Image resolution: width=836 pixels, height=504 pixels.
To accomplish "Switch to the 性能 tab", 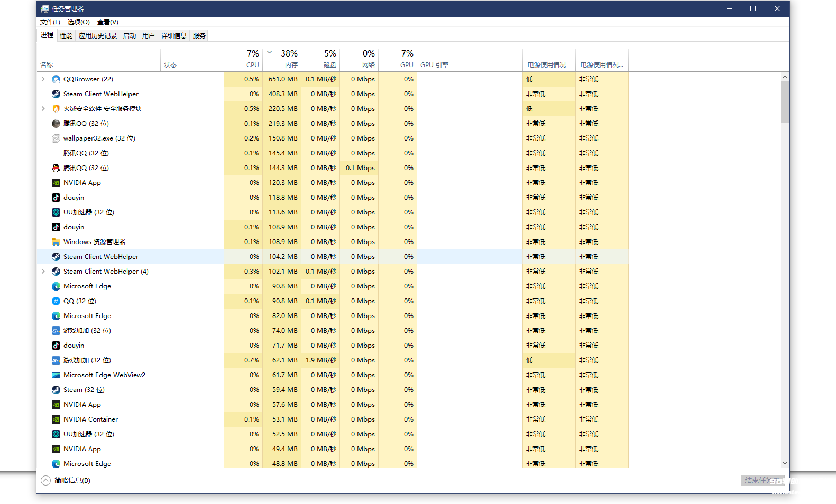I will [x=66, y=36].
